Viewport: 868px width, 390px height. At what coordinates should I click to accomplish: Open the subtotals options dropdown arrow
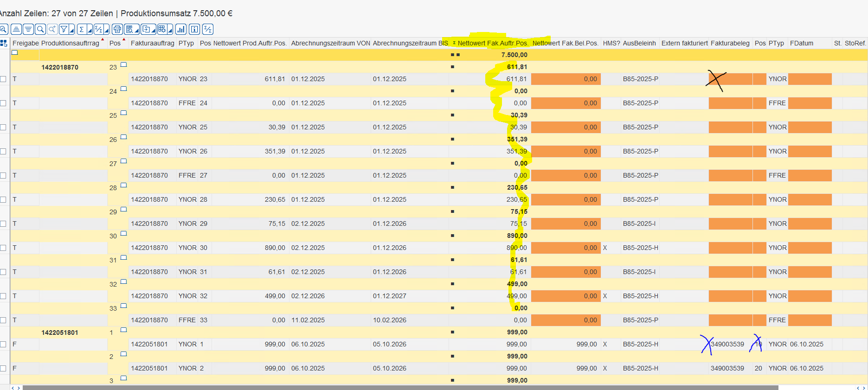107,30
